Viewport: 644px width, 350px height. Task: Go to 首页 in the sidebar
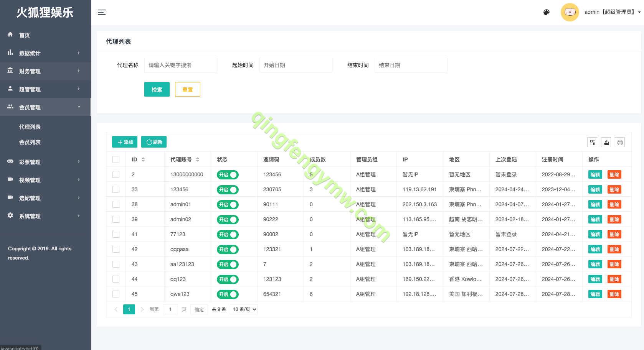click(x=25, y=35)
